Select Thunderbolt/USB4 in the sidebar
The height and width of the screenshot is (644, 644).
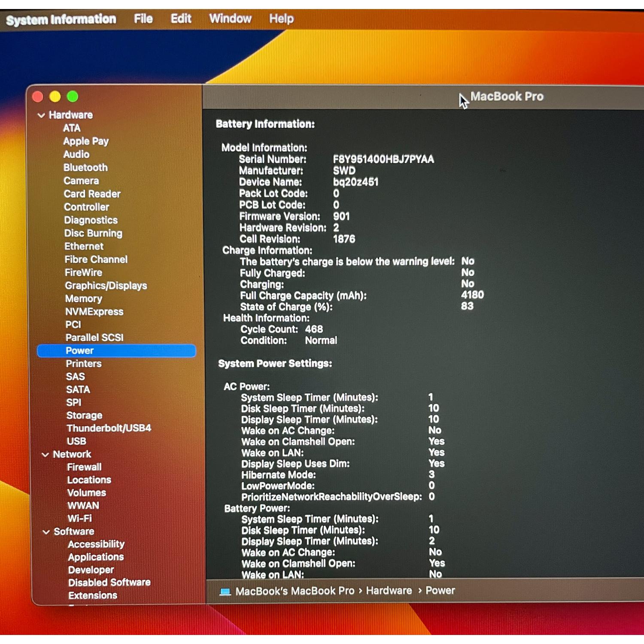tap(109, 428)
